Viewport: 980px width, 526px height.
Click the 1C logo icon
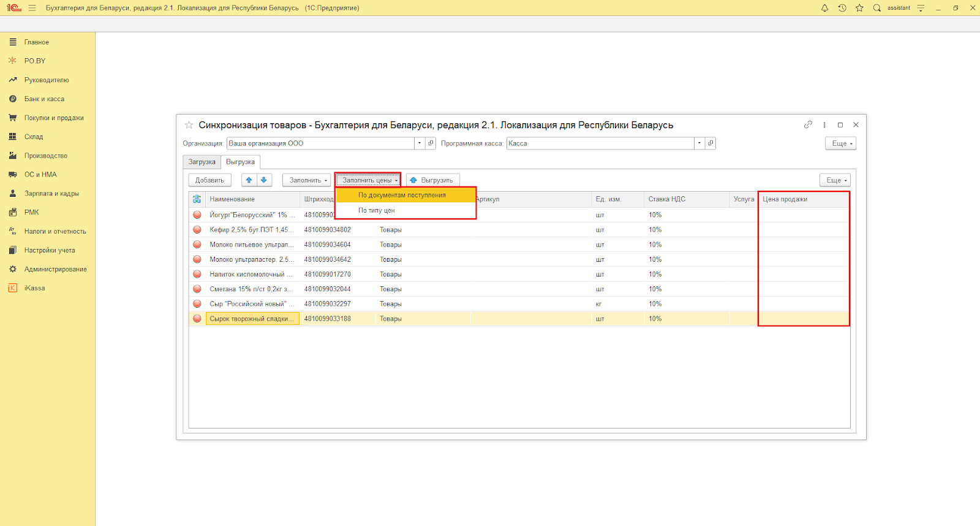[x=13, y=8]
